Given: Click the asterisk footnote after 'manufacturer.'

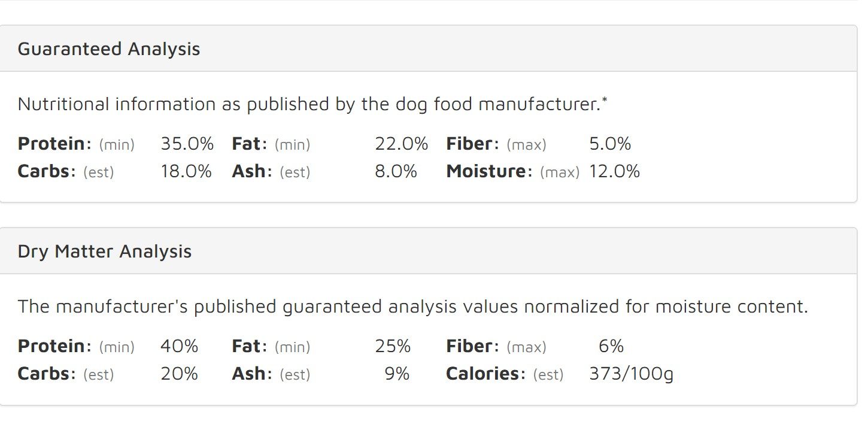Looking at the screenshot, I should 605,99.
